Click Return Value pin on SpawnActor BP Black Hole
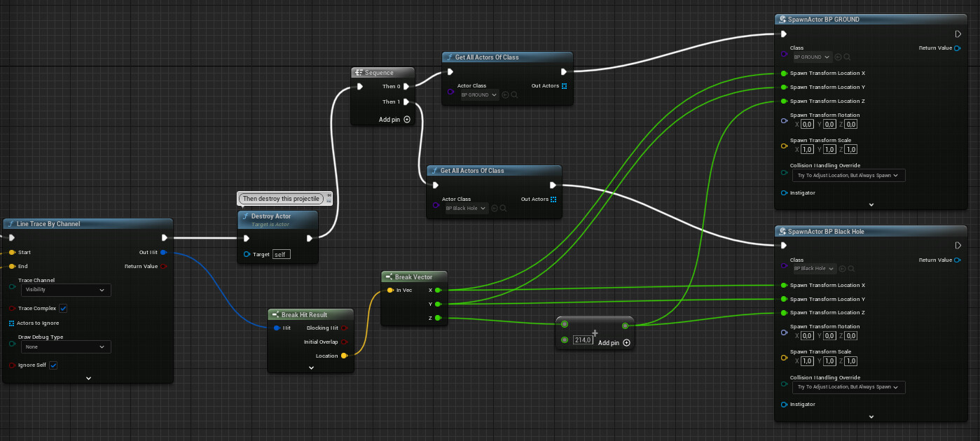980x441 pixels. point(958,260)
